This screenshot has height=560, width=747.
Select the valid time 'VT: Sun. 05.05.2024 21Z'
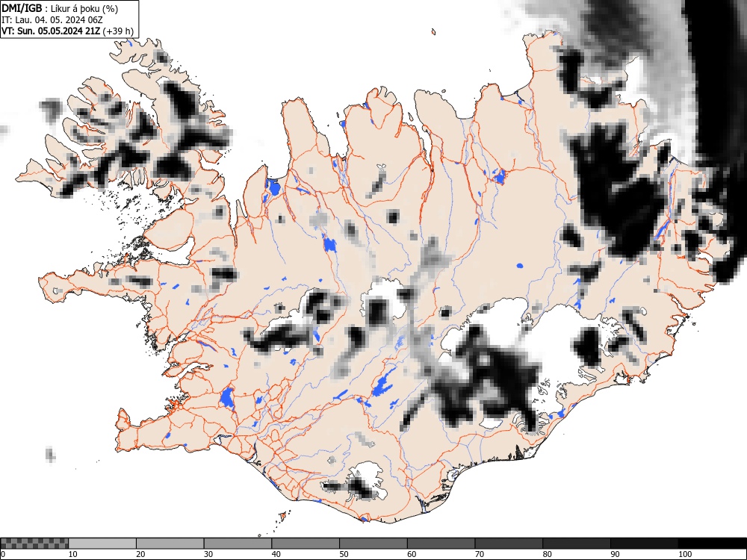[51, 31]
